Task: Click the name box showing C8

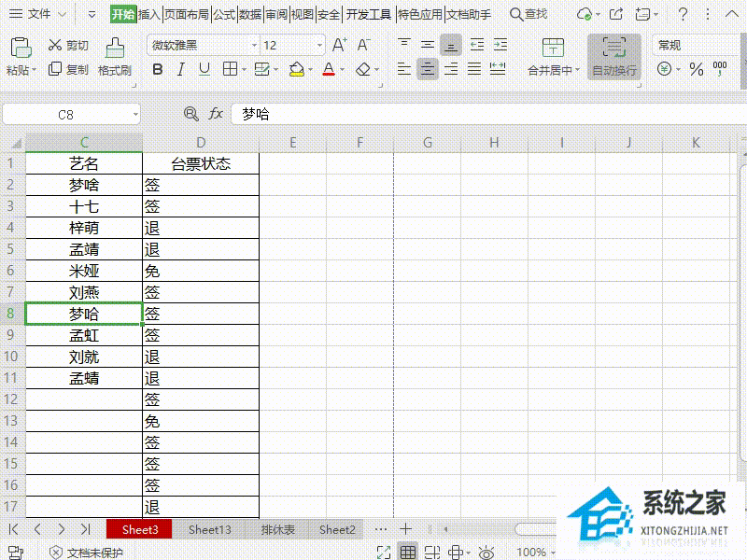Action: [x=65, y=114]
